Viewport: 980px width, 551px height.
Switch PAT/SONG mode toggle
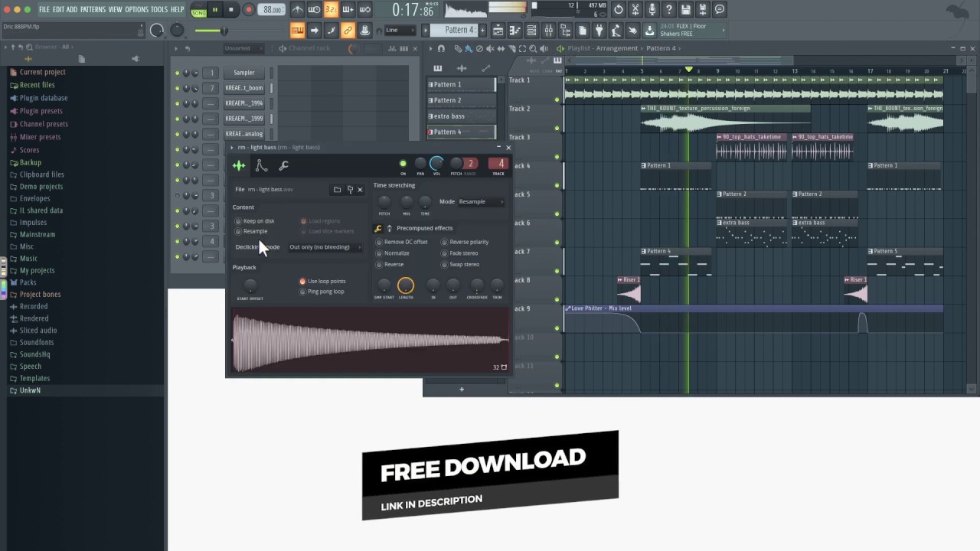point(198,10)
